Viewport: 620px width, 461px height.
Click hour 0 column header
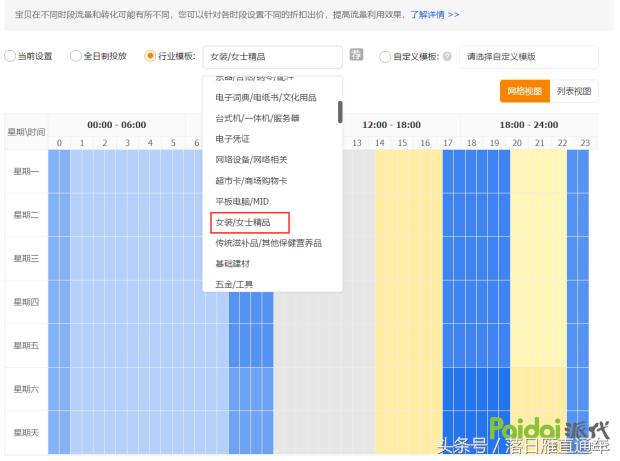click(59, 143)
